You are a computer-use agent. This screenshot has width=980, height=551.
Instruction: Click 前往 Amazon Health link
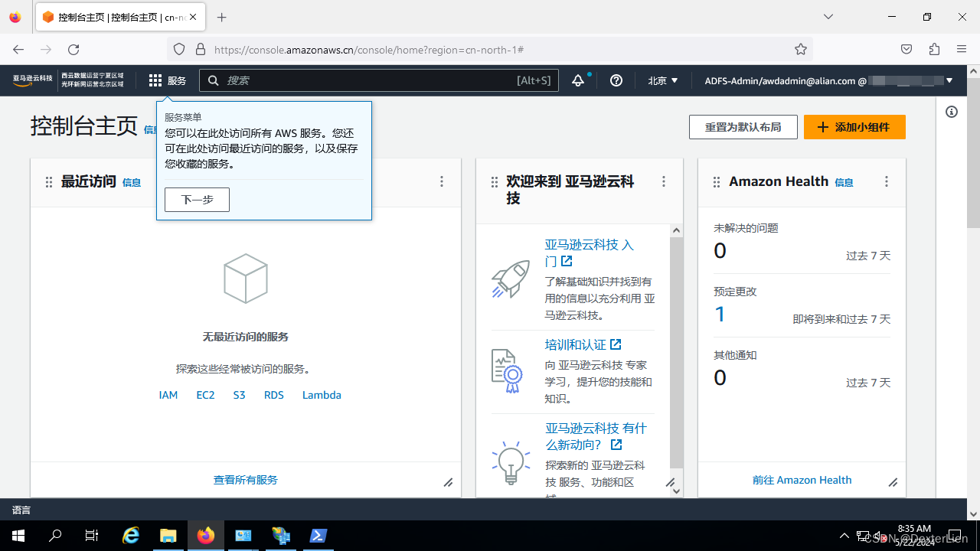[802, 480]
